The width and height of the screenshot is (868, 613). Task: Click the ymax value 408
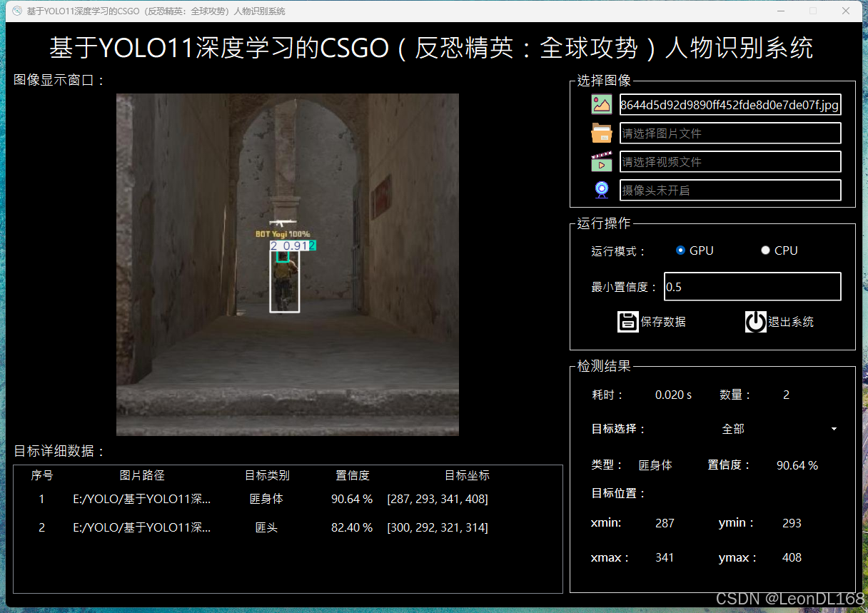[x=792, y=558]
